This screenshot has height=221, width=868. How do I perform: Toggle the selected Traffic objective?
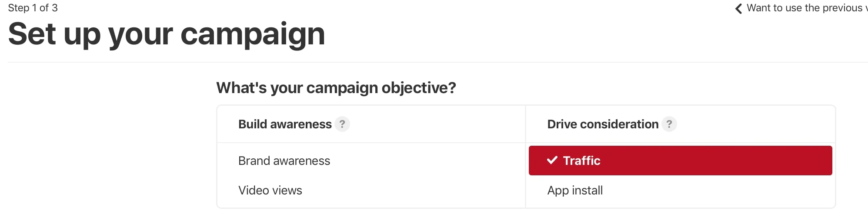(680, 161)
